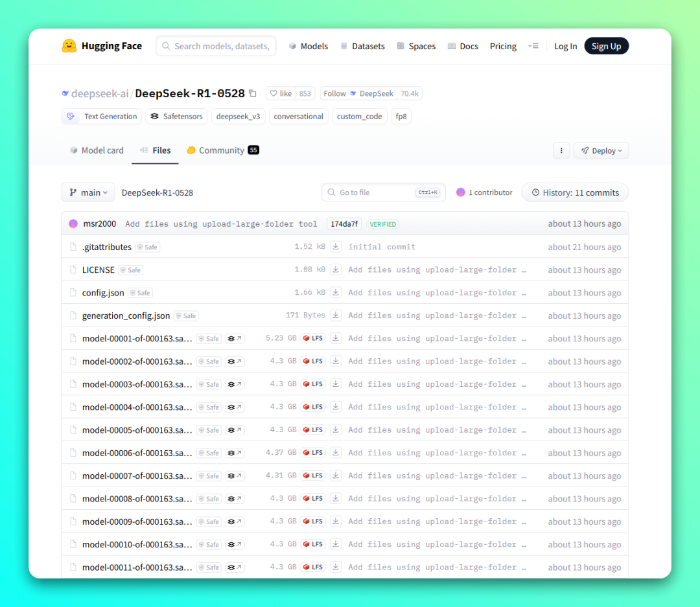Select Datasets in the top navigation
The width and height of the screenshot is (700, 607).
pos(362,46)
